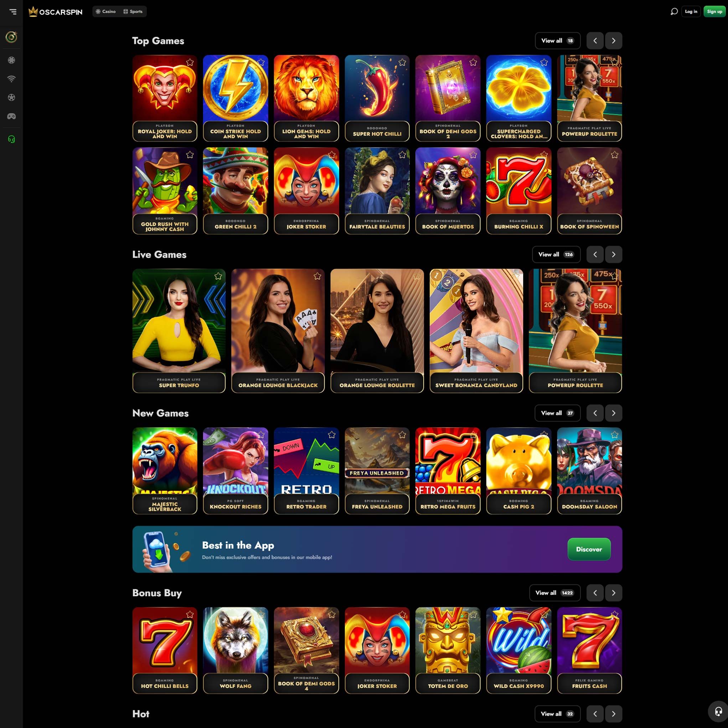Open Coin Strike Hold and Win game
Screen dimensions: 728x728
pos(236,98)
